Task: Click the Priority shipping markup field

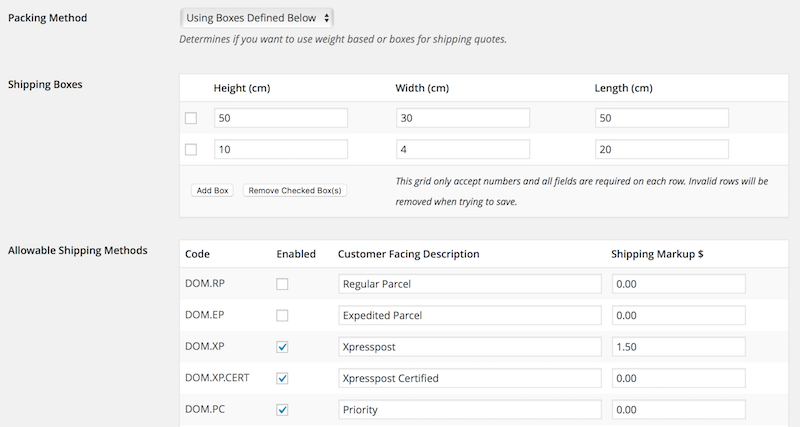Action: coord(678,410)
